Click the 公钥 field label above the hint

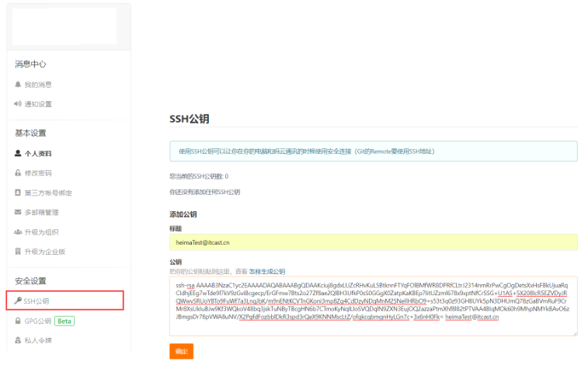[x=176, y=262]
